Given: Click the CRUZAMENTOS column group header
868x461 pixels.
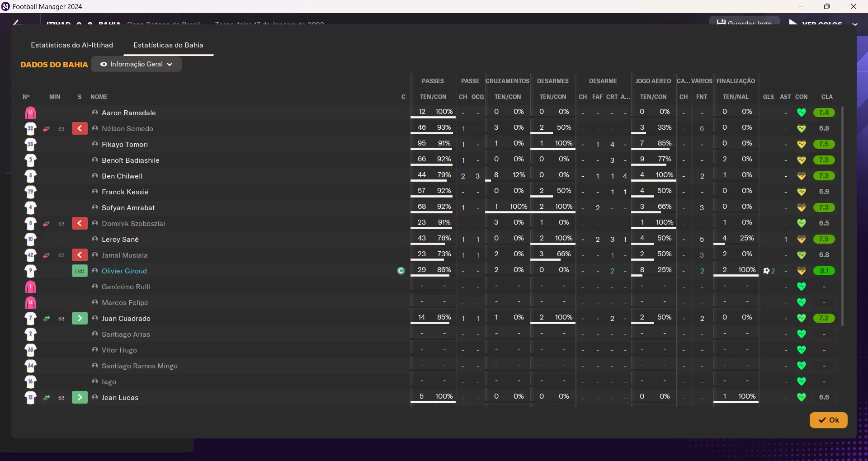Looking at the screenshot, I should click(x=507, y=81).
